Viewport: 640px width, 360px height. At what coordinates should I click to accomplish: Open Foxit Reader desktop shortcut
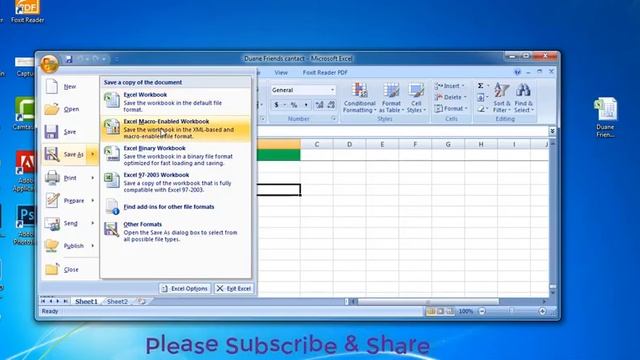[27, 11]
